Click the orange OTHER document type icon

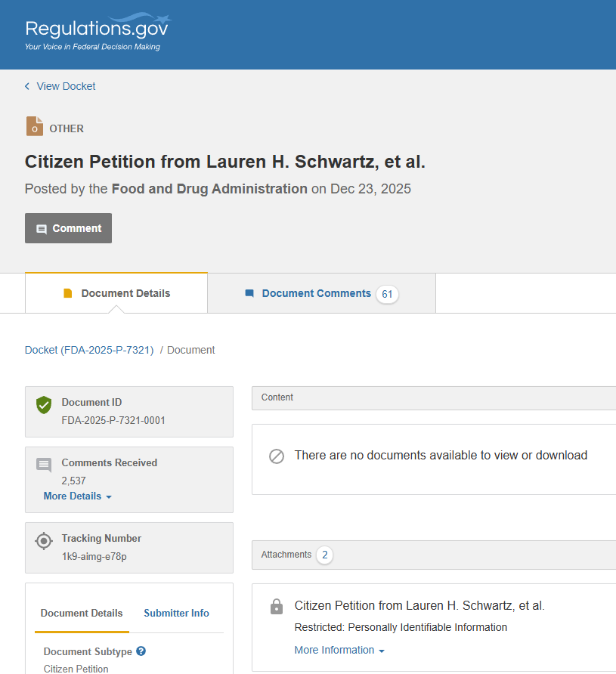pos(35,126)
